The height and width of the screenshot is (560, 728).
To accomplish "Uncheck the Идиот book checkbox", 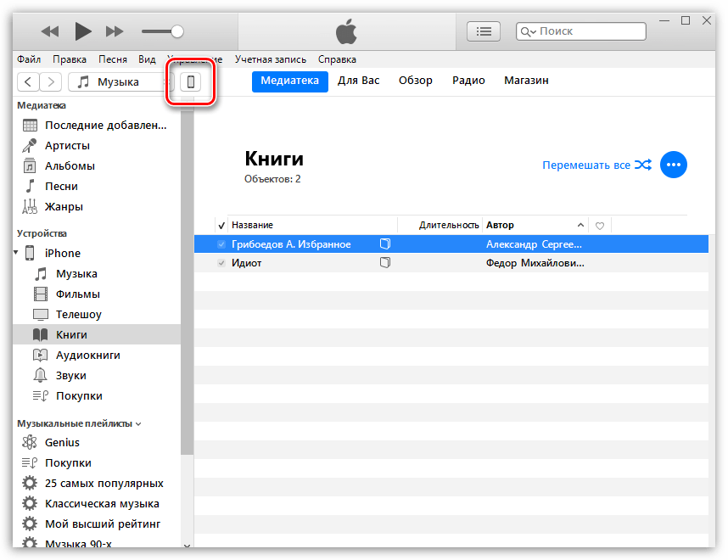I will 221,263.
